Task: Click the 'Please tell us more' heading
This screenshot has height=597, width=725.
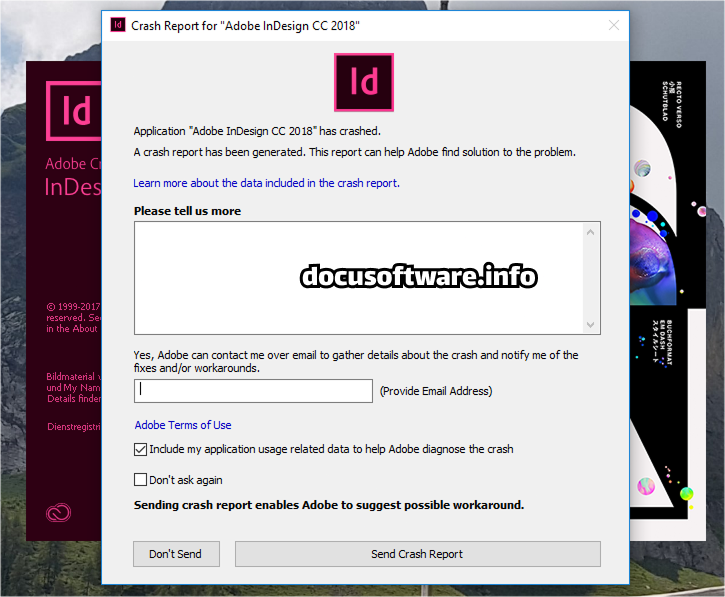Action: point(187,211)
